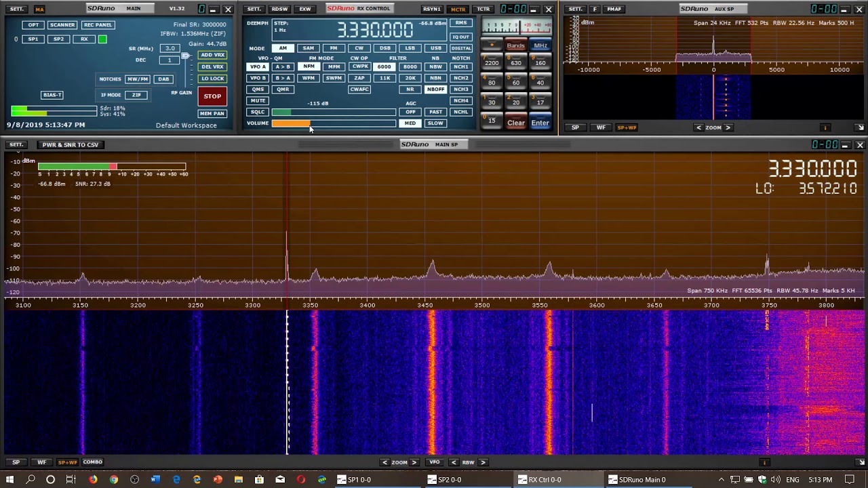Open Task View on taskbar
The height and width of the screenshot is (488, 868).
71,479
